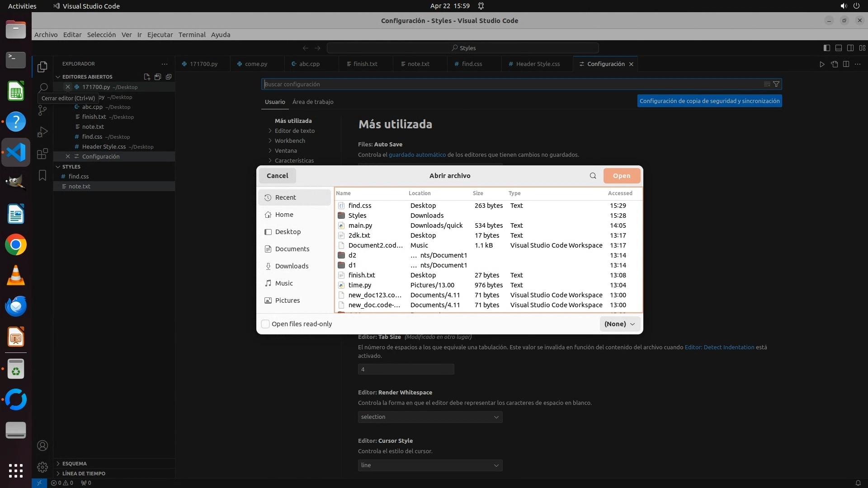Check 'Open files read-only' checkbox

pyautogui.click(x=266, y=324)
